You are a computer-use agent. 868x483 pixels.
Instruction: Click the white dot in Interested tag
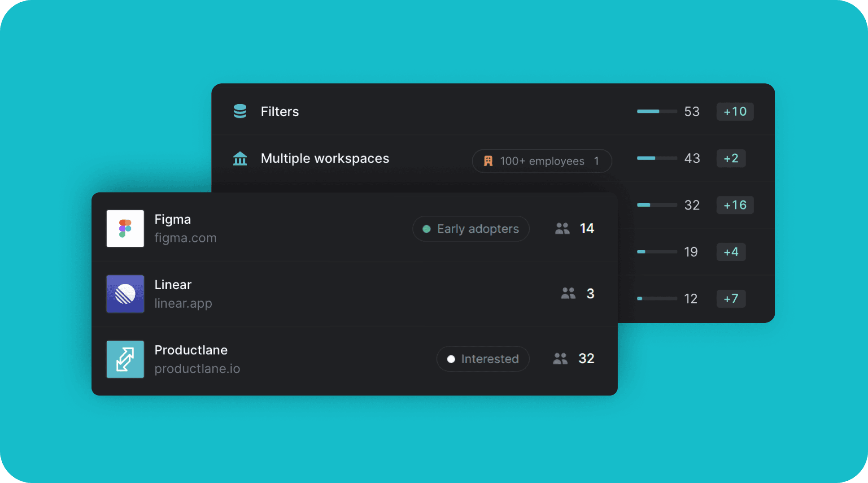(451, 359)
